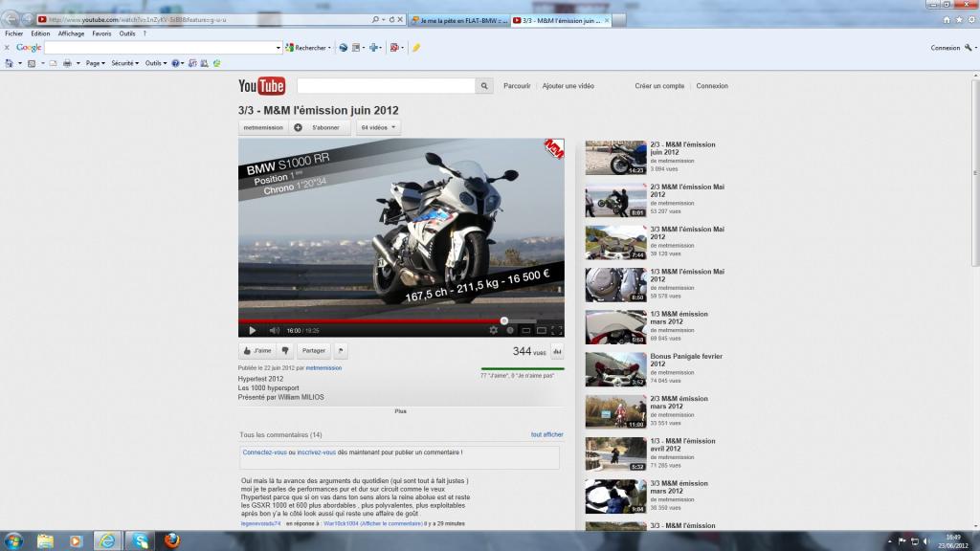Click the thumbs down dislike button
Viewport: 980px width, 551px height.
click(x=285, y=351)
